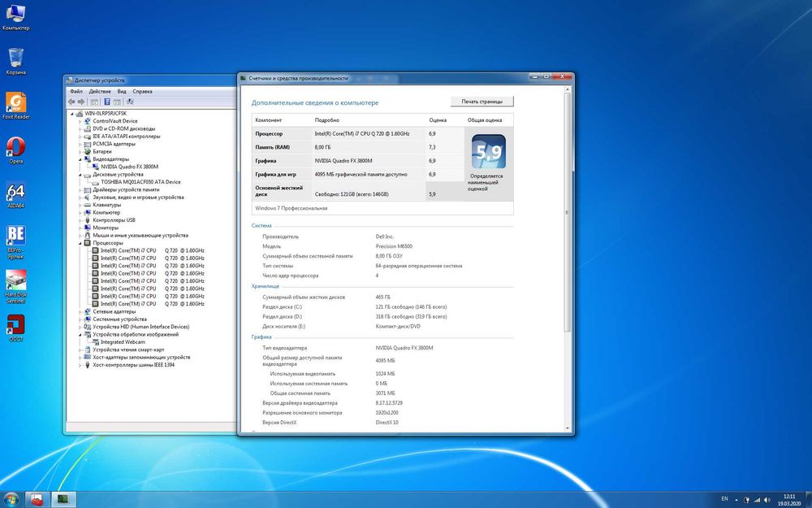Screen dimensions: 812x508
Task: Launch Hard Disk Sentinel from the desktop
Action: (x=15, y=286)
